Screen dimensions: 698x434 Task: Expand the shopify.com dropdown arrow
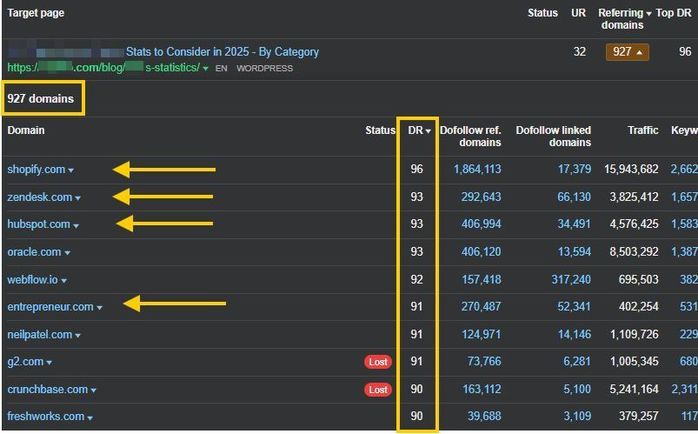click(71, 170)
